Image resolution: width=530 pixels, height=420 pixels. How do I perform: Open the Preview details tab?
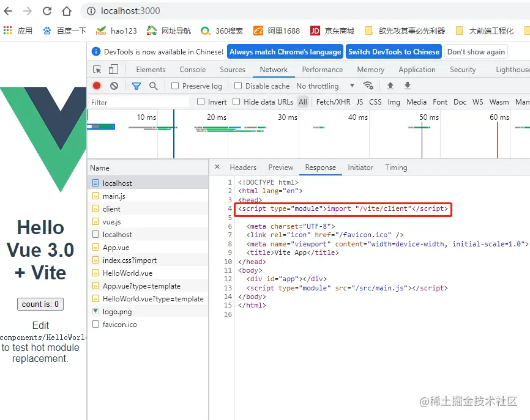click(x=281, y=168)
